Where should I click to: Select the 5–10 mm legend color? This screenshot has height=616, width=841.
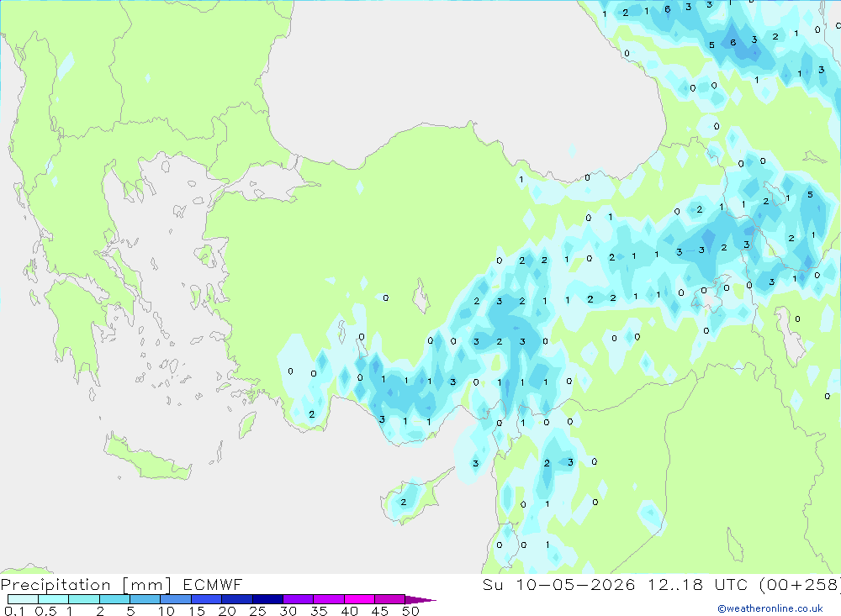click(145, 599)
